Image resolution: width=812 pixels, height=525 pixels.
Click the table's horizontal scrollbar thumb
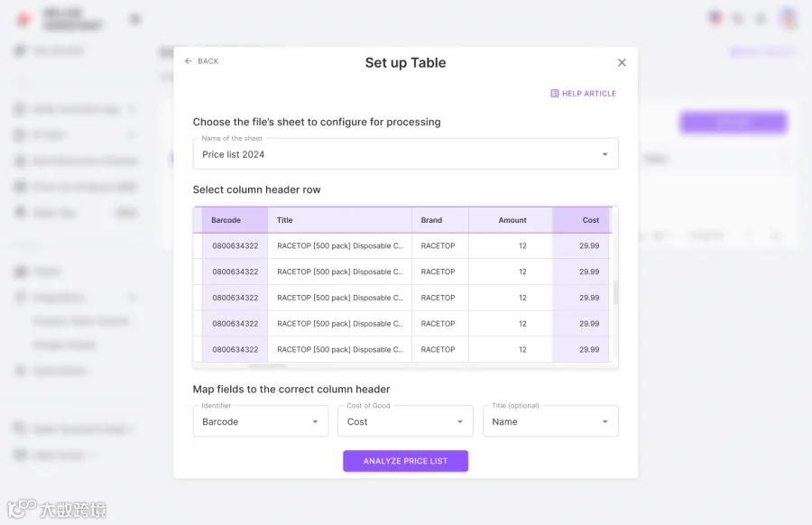point(267,366)
